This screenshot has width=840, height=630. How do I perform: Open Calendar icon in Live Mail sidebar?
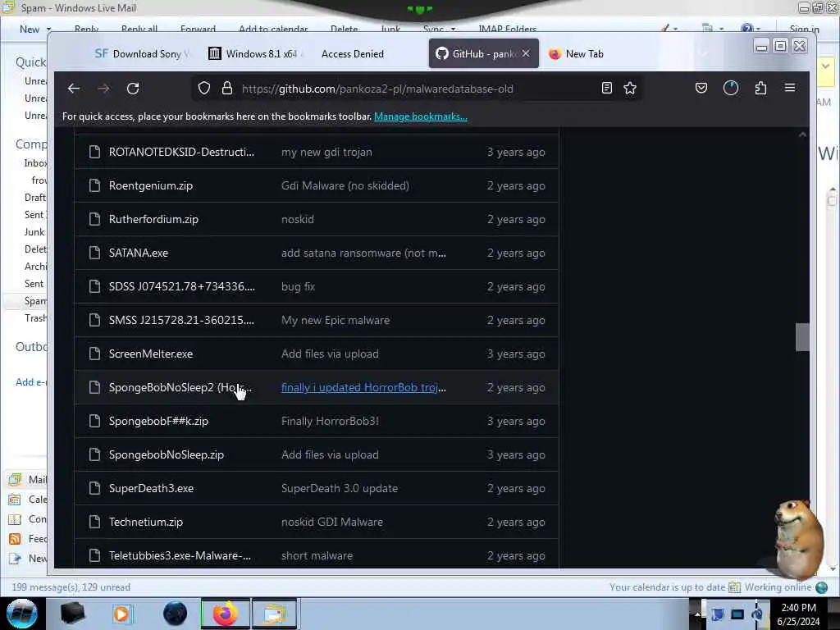coord(15,500)
